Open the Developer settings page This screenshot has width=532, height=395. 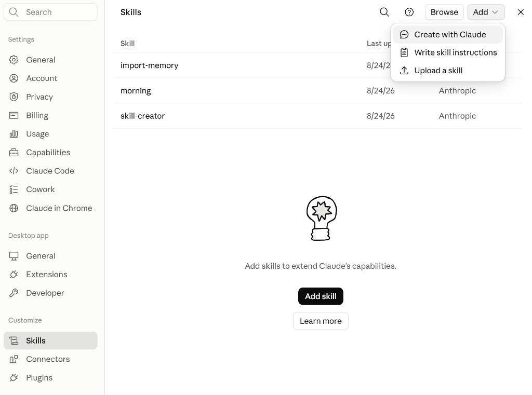[x=50, y=293]
